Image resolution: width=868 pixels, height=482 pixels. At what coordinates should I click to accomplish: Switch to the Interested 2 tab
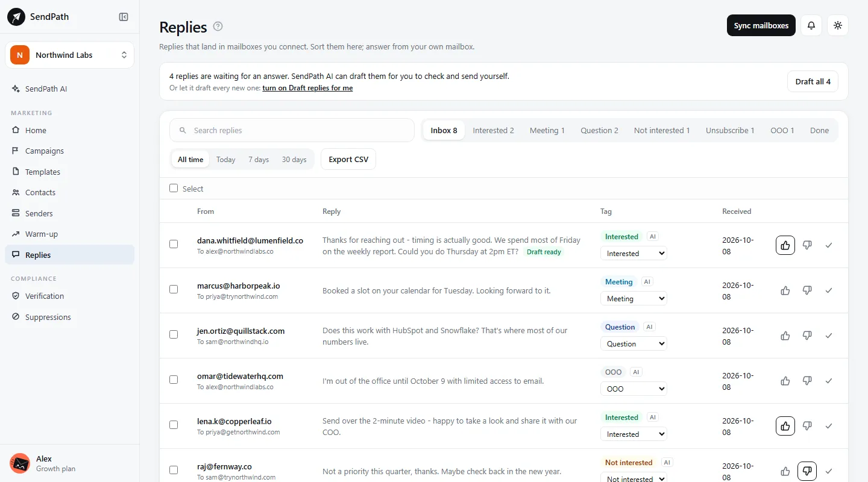coord(493,130)
